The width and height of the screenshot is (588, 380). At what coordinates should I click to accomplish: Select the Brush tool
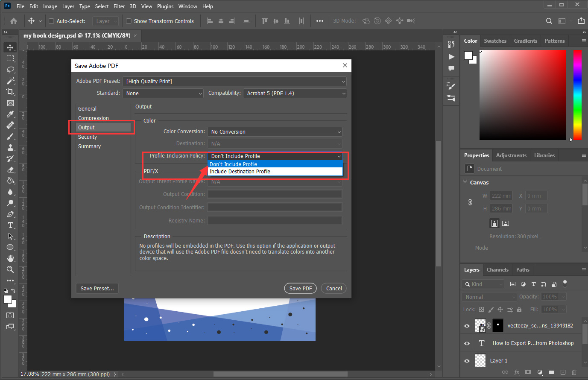(x=10, y=136)
